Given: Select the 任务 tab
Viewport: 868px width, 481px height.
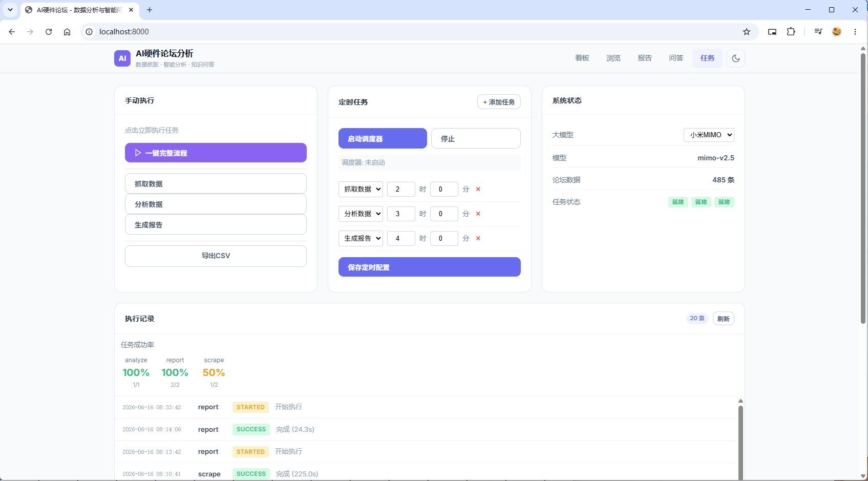Looking at the screenshot, I should click(707, 58).
